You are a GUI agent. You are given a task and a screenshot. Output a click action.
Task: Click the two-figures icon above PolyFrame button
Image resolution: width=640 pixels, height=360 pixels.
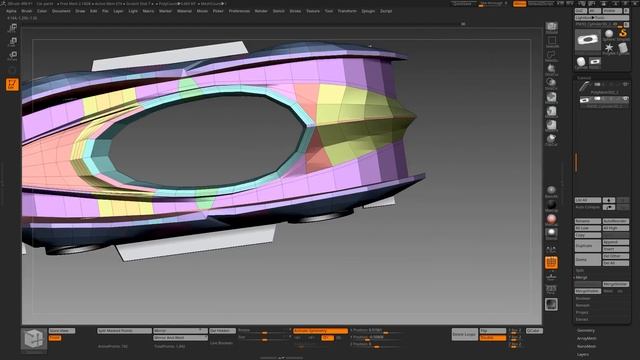click(551, 250)
